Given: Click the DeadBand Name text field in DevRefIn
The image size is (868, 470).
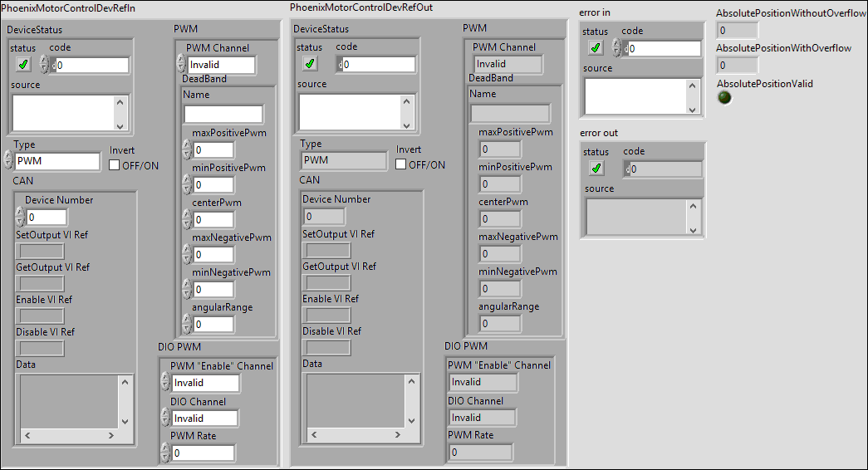Looking at the screenshot, I should (x=223, y=114).
